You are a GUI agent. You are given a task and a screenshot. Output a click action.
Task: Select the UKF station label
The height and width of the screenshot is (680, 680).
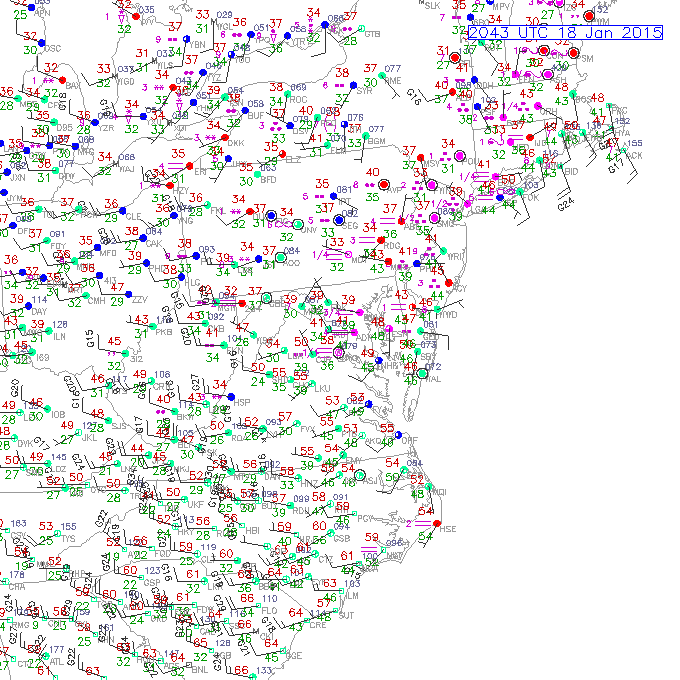click(x=196, y=504)
